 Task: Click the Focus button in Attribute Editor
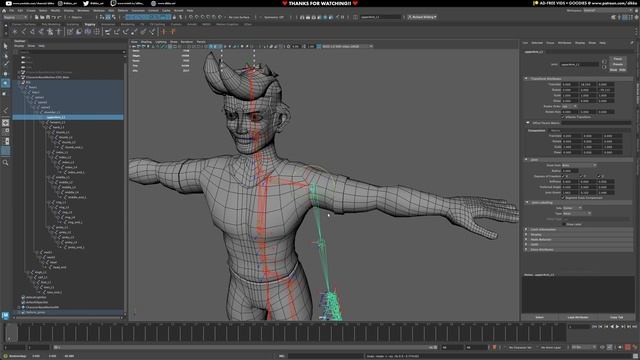pyautogui.click(x=618, y=59)
